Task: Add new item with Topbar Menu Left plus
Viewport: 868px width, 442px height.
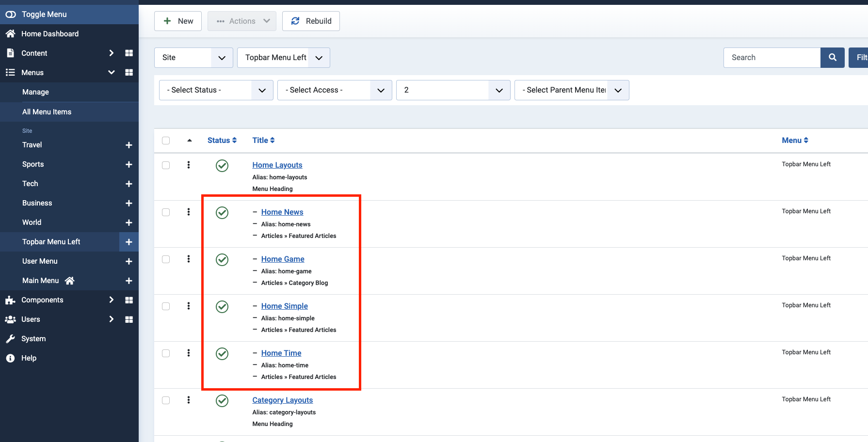Action: click(x=129, y=242)
